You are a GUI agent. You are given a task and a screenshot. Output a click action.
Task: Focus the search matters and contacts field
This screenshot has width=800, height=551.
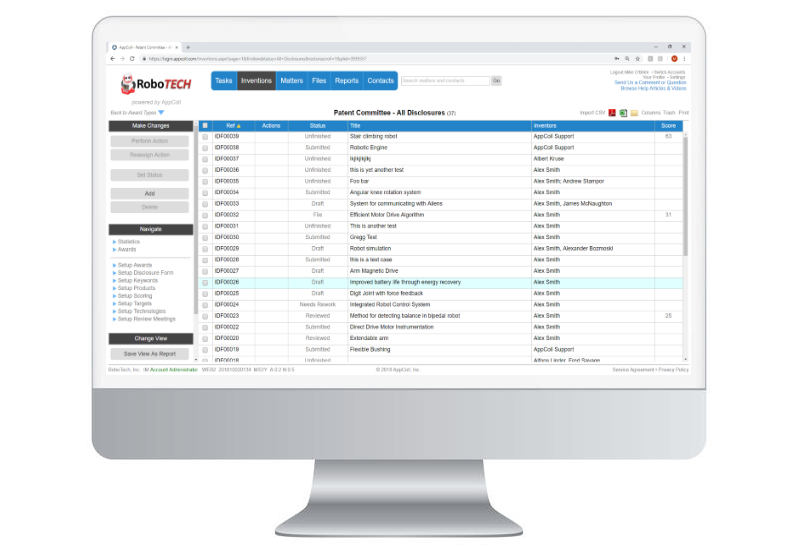(444, 80)
